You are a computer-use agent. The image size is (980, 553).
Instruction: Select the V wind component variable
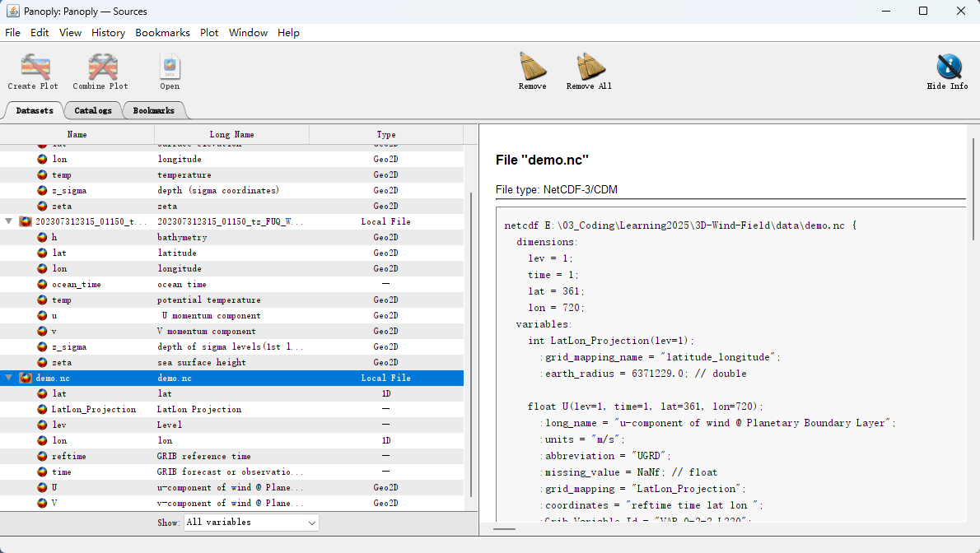pos(54,503)
